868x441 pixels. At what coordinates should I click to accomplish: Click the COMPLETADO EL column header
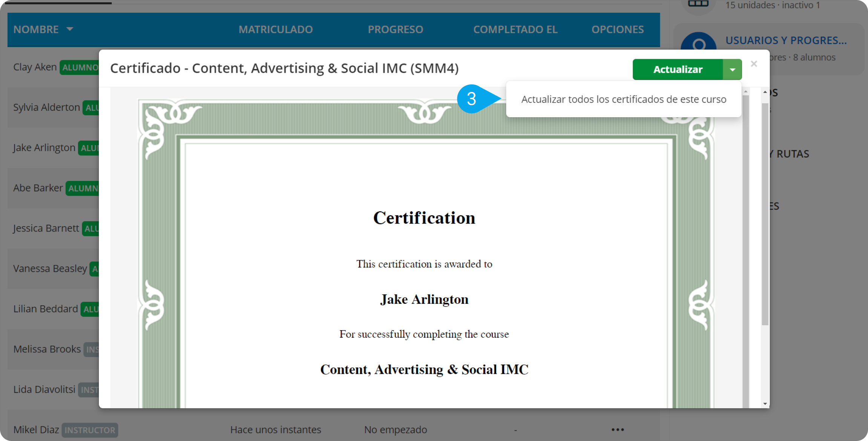(x=515, y=29)
